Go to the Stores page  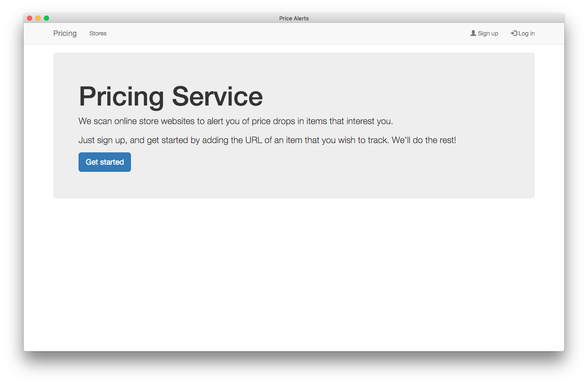(x=98, y=33)
